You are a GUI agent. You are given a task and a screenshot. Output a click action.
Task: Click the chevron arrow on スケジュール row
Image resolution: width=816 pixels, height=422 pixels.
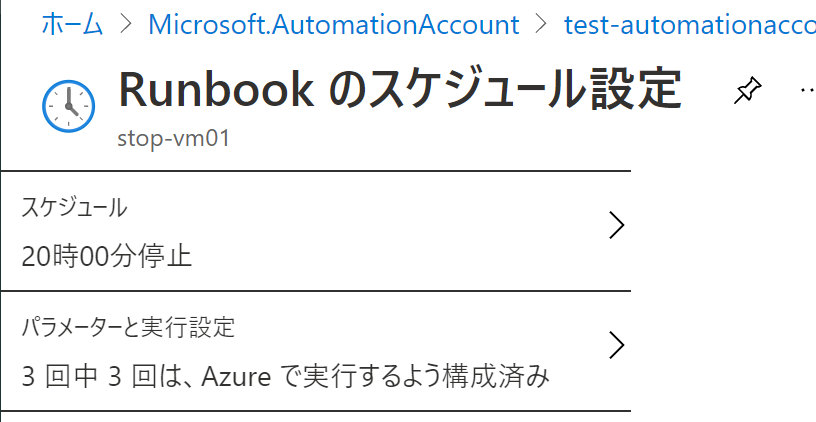617,225
